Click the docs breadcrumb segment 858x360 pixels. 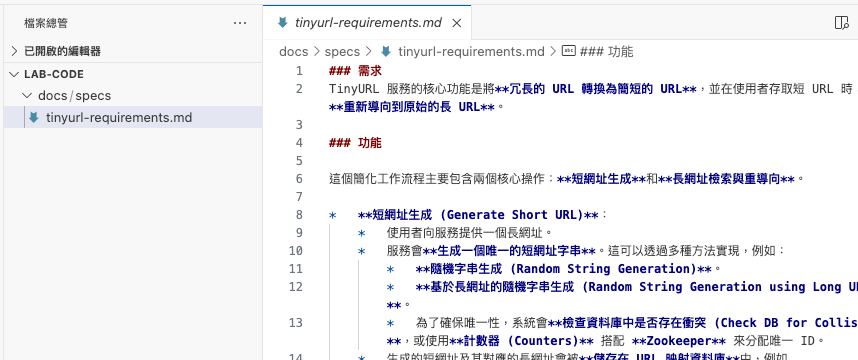tap(294, 52)
